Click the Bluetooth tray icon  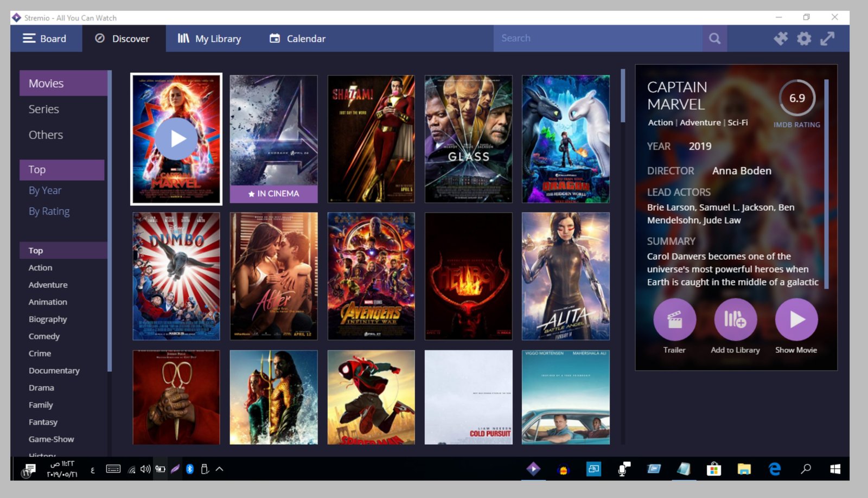[x=190, y=469]
